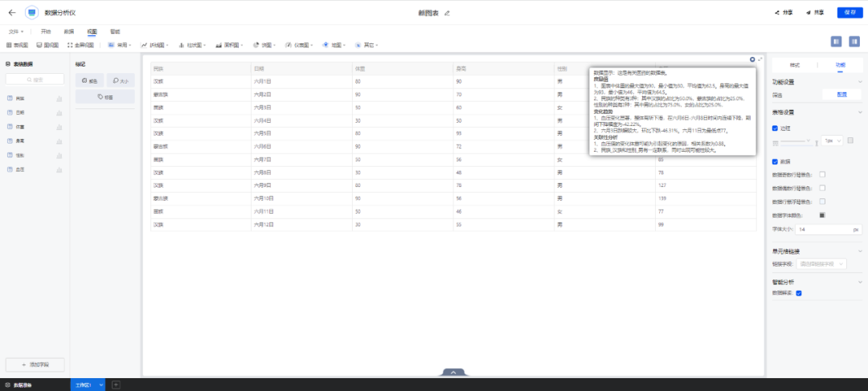Image resolution: width=868 pixels, height=391 pixels.
Task: Uncheck the 数据 checkbox
Action: click(775, 162)
